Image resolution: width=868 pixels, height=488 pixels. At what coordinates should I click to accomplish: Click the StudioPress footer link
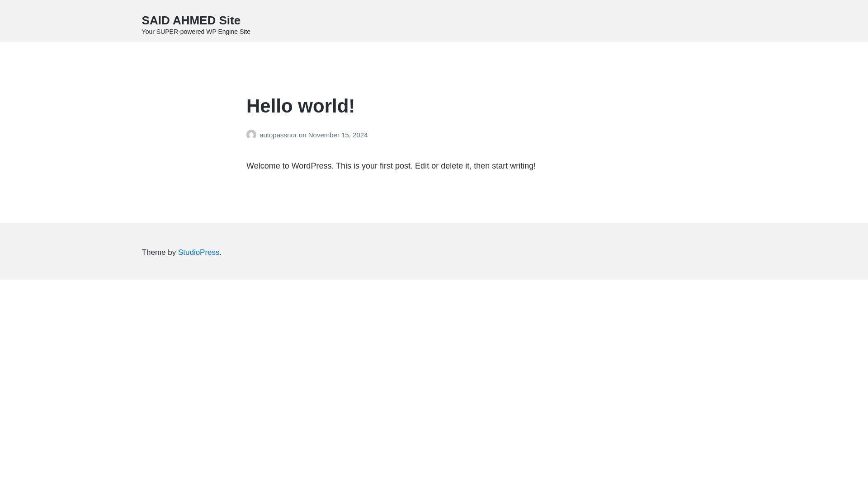[198, 253]
